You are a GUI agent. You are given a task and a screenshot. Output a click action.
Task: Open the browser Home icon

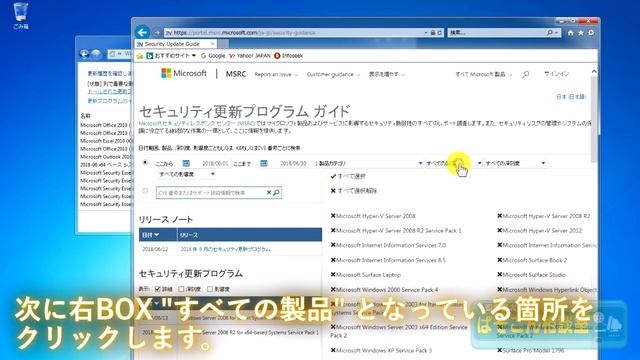pos(571,33)
